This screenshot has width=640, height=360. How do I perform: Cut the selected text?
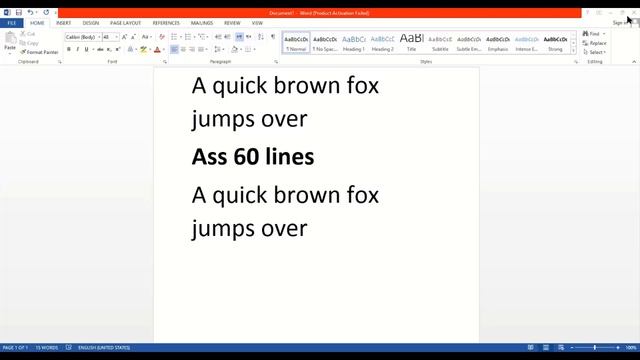tap(27, 34)
